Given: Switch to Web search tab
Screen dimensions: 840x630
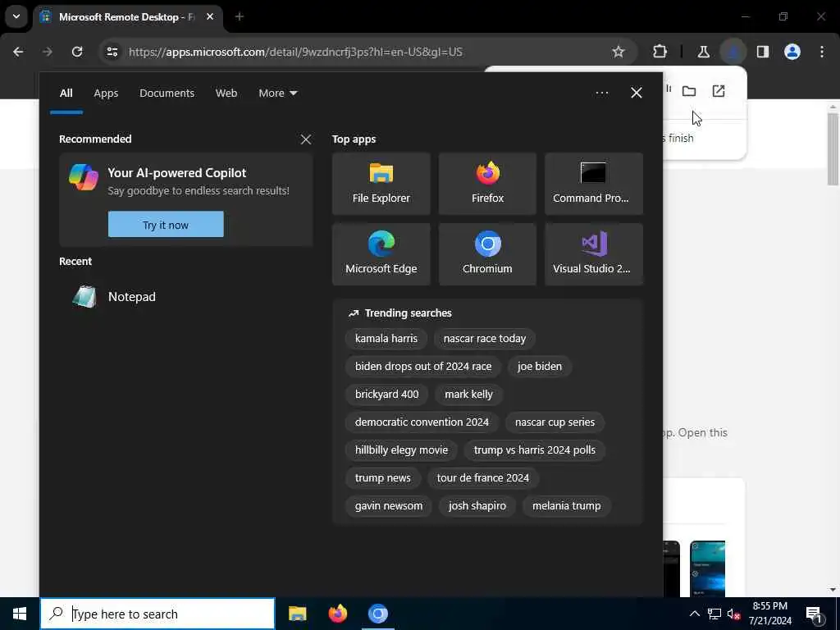Looking at the screenshot, I should pos(226,94).
